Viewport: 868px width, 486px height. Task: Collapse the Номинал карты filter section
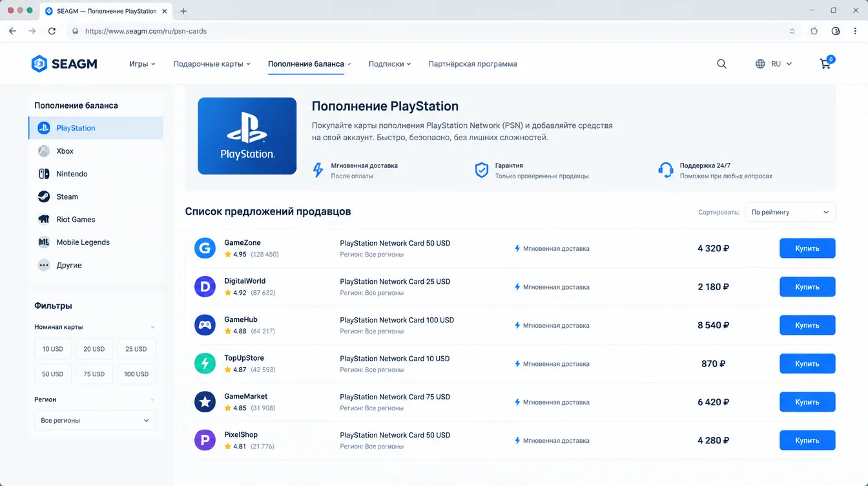(152, 327)
